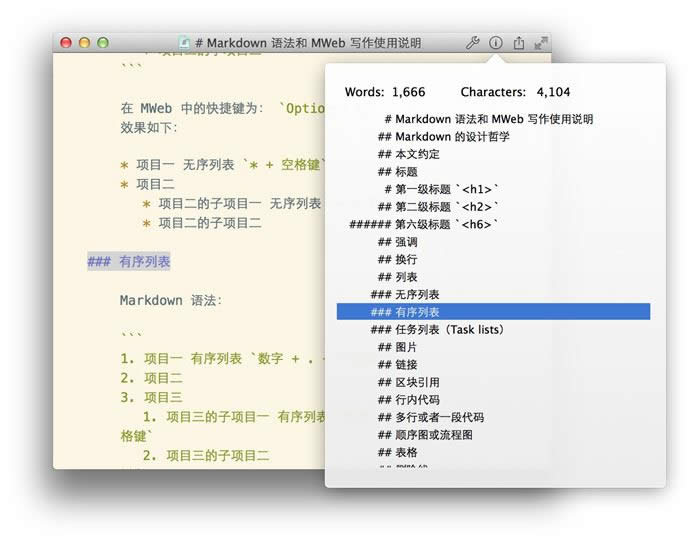The width and height of the screenshot is (700, 542).
Task: Click the 'Words: 1,666' count text
Action: coord(385,92)
